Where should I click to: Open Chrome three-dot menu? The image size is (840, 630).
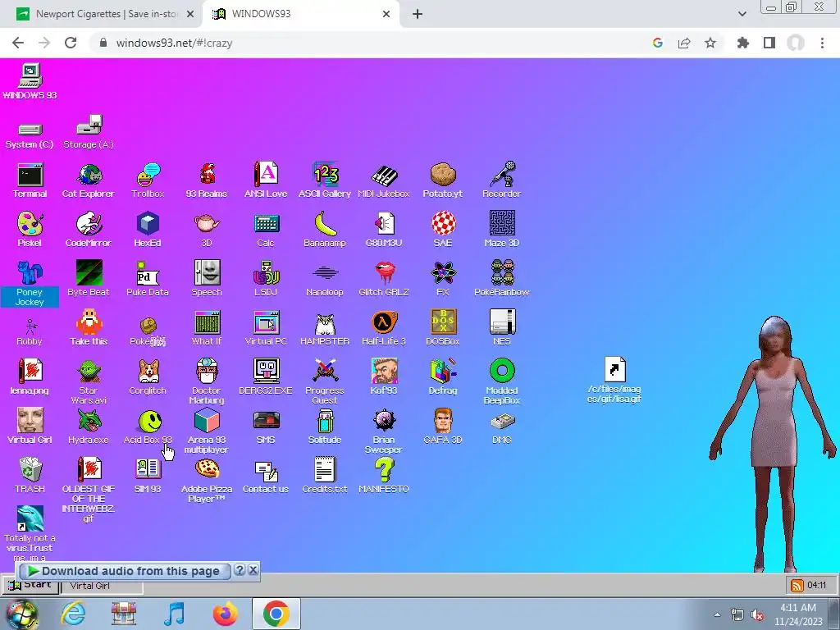[x=822, y=43]
